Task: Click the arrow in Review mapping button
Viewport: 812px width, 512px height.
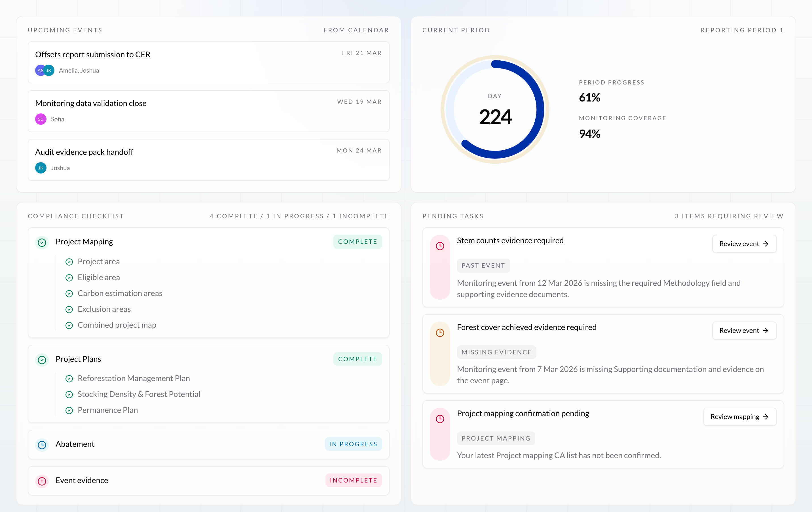Action: pyautogui.click(x=766, y=417)
